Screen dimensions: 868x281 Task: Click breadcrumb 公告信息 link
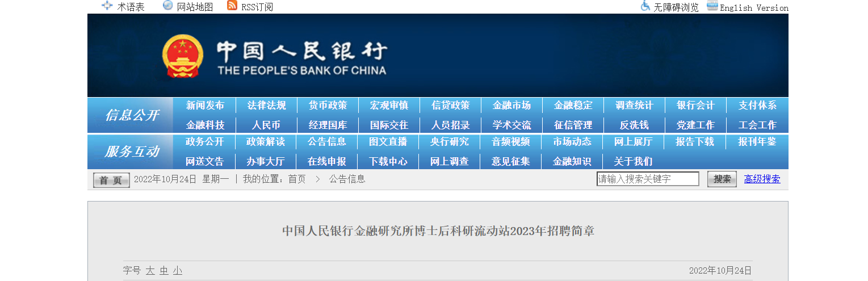(x=347, y=179)
